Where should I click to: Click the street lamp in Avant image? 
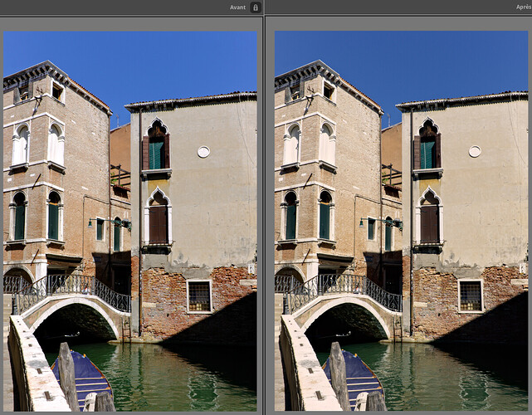93,222
